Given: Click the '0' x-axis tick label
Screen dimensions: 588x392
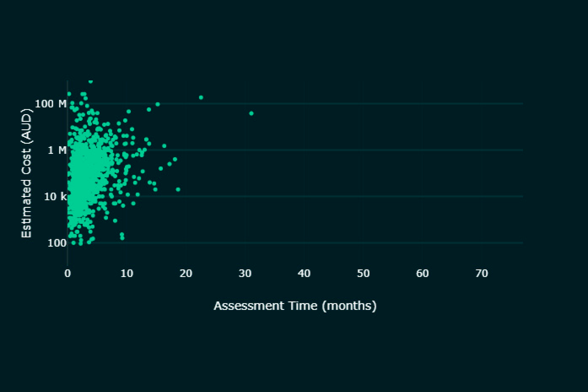Looking at the screenshot, I should pyautogui.click(x=67, y=273).
